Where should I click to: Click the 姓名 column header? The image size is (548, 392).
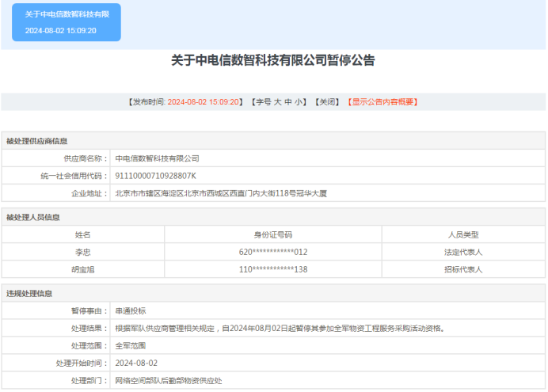pos(83,234)
